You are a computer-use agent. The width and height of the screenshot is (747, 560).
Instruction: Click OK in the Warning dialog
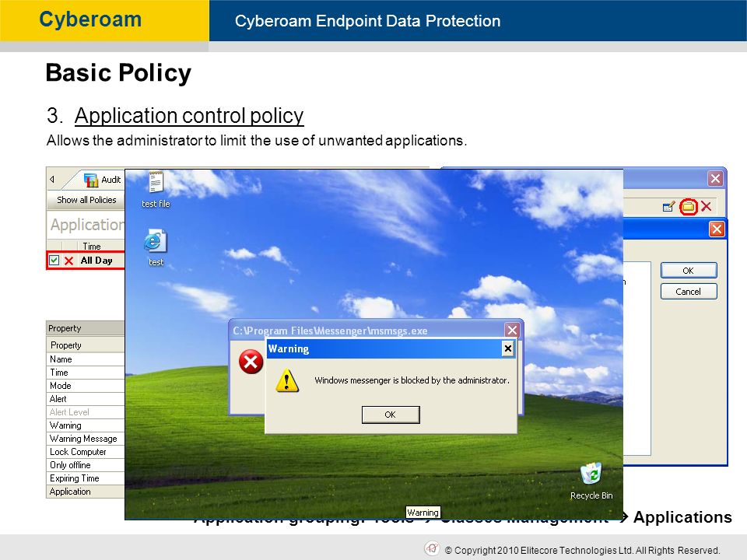[391, 415]
